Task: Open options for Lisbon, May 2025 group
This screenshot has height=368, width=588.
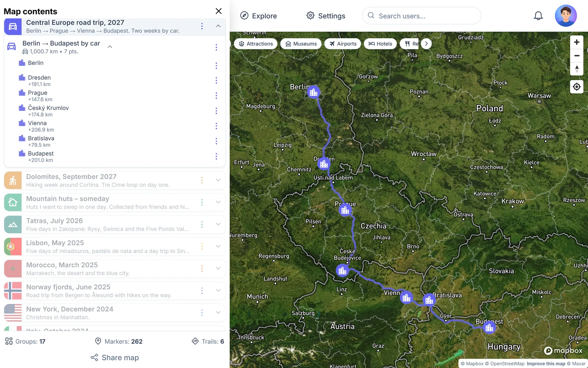Action: point(202,246)
